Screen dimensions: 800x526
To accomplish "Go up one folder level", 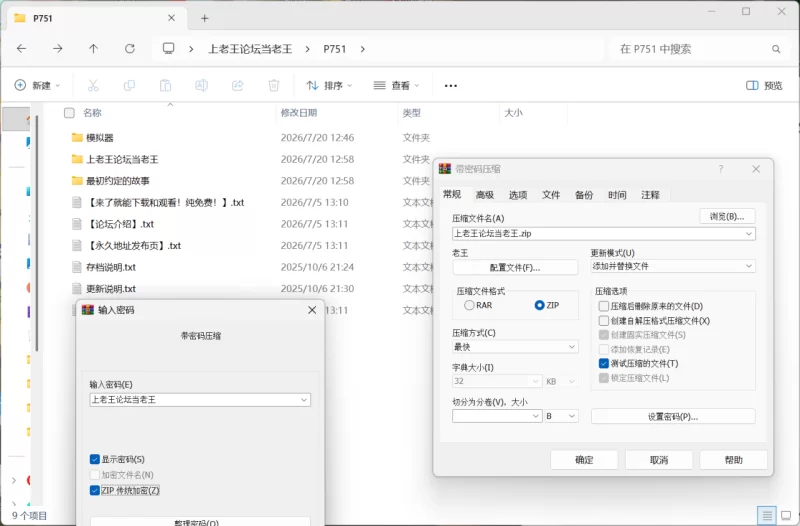I will (93, 48).
